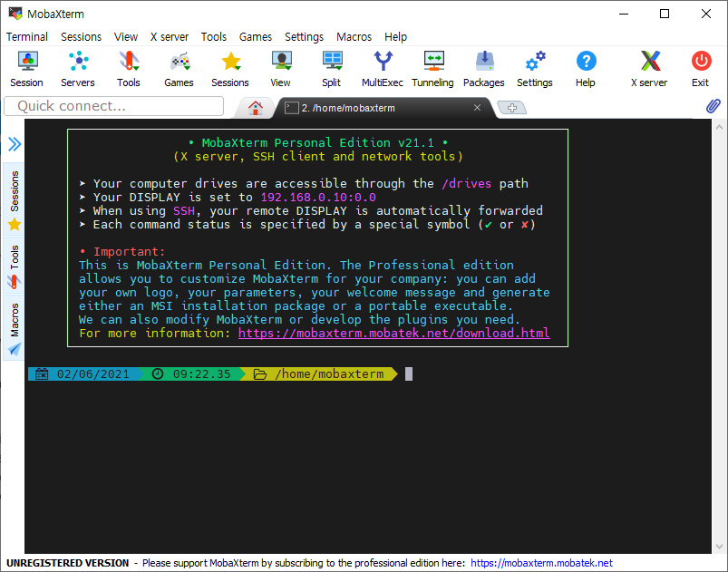Click the scroll up arrow of terminal scrollbar
The width and height of the screenshot is (728, 572).
pyautogui.click(x=719, y=127)
